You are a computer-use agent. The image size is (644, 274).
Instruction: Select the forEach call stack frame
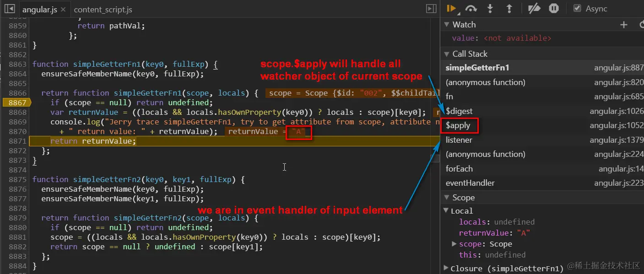542,169
